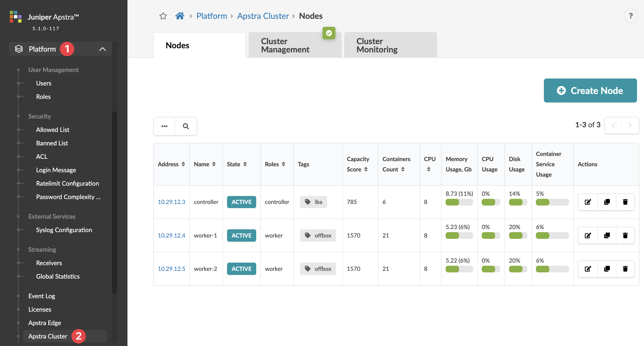This screenshot has width=644, height=346.
Task: Go to home via house icon
Action: [180, 16]
